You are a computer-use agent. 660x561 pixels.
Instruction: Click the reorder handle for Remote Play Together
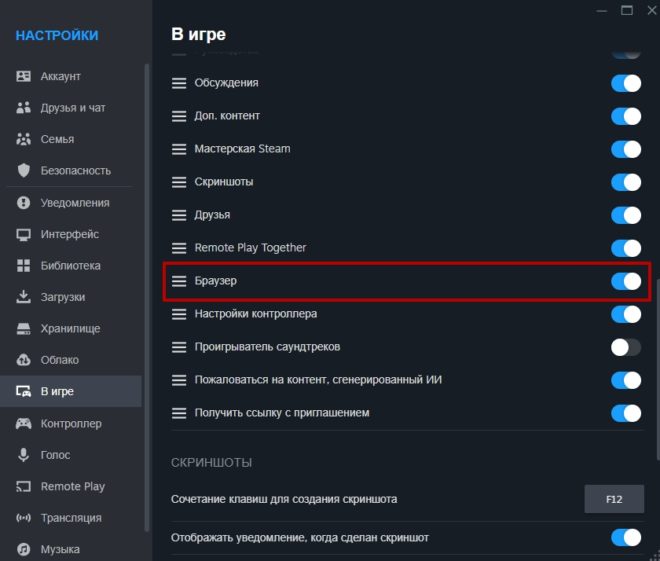point(179,248)
